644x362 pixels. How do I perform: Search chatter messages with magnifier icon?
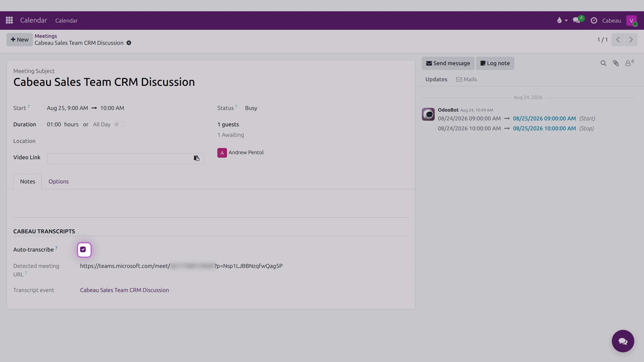pos(603,63)
